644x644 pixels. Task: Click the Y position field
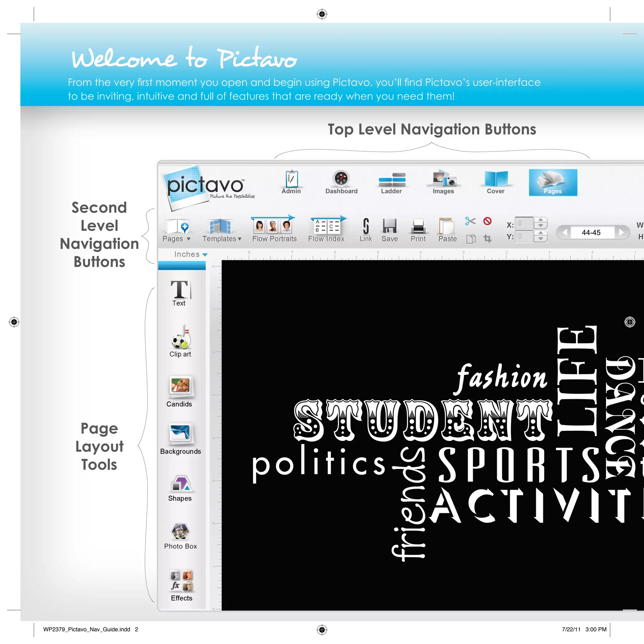[524, 237]
